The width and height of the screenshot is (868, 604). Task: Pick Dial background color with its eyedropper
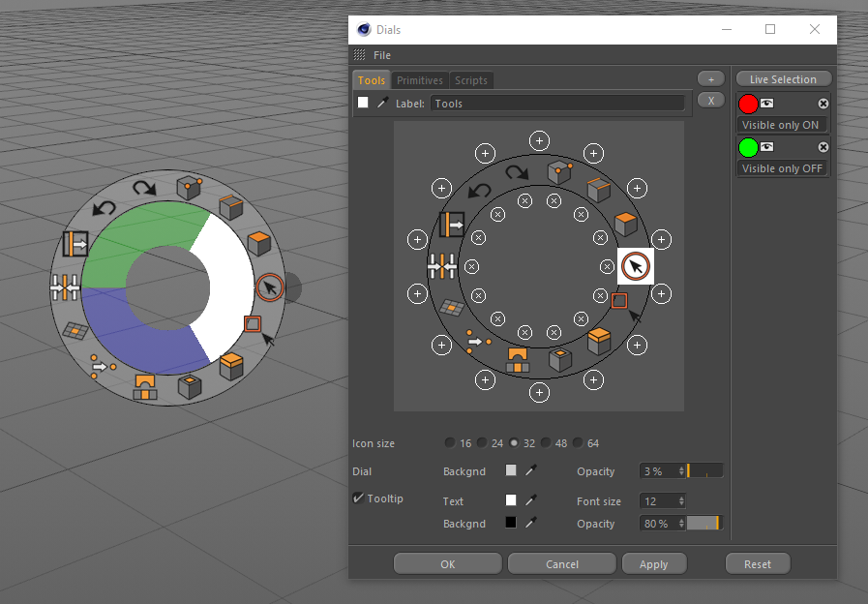pyautogui.click(x=530, y=471)
